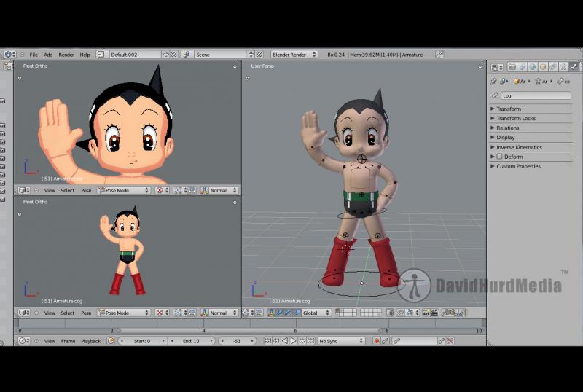Open Pose Mode dropdown in top-left viewport
The width and height of the screenshot is (583, 392).
point(124,190)
